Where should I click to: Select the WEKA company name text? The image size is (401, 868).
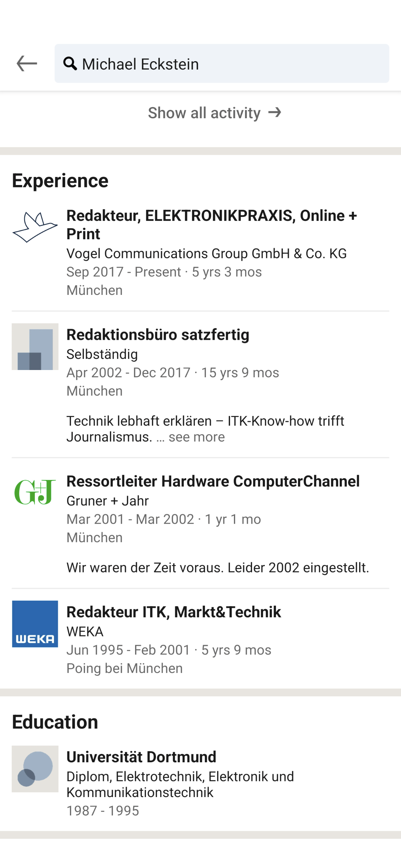pyautogui.click(x=85, y=632)
